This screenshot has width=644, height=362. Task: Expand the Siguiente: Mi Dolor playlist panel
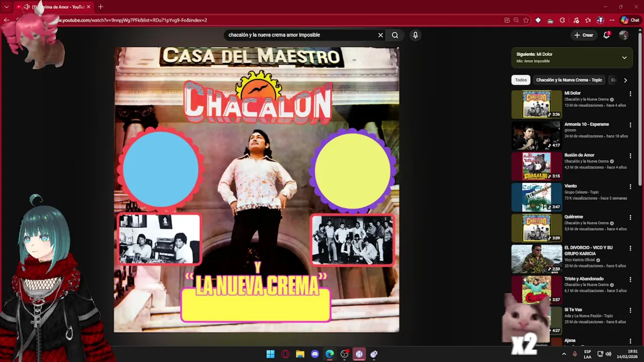coord(624,58)
